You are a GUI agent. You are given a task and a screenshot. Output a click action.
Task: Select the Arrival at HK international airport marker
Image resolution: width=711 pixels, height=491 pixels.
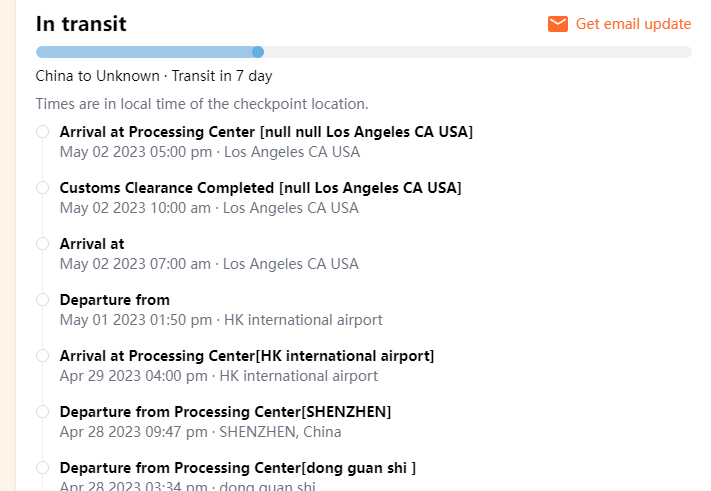click(42, 356)
